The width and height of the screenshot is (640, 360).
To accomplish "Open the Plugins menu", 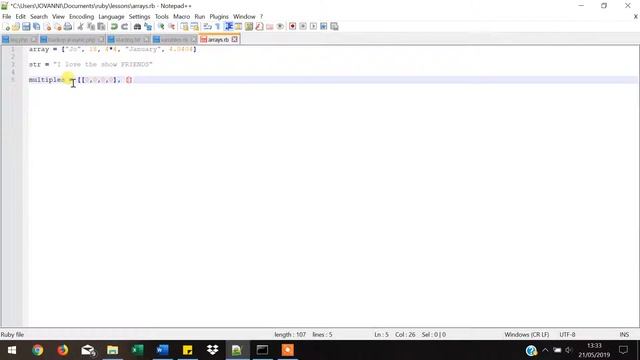I will (219, 17).
